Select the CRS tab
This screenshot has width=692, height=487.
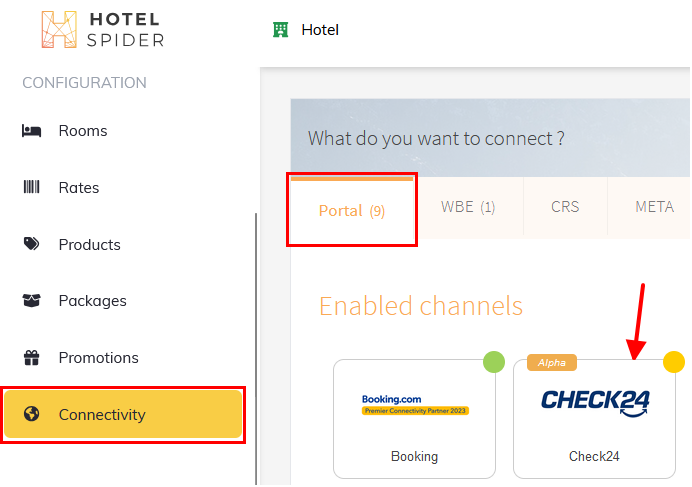click(565, 208)
